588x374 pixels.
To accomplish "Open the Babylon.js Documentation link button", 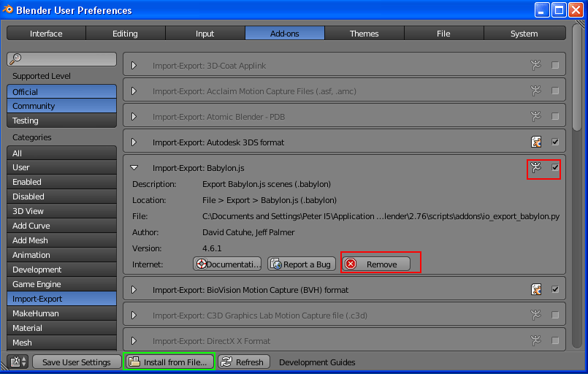I will pos(227,264).
